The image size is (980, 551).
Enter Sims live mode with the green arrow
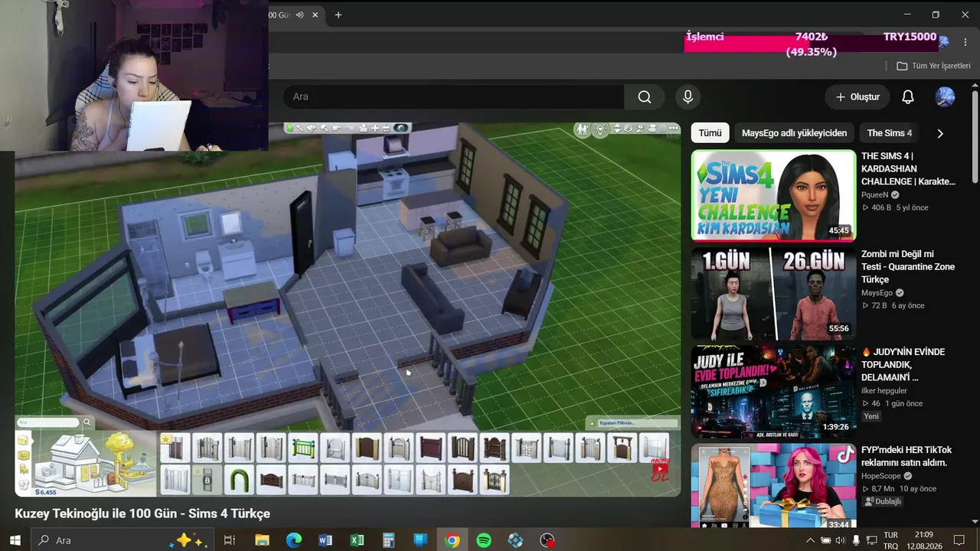click(x=289, y=128)
